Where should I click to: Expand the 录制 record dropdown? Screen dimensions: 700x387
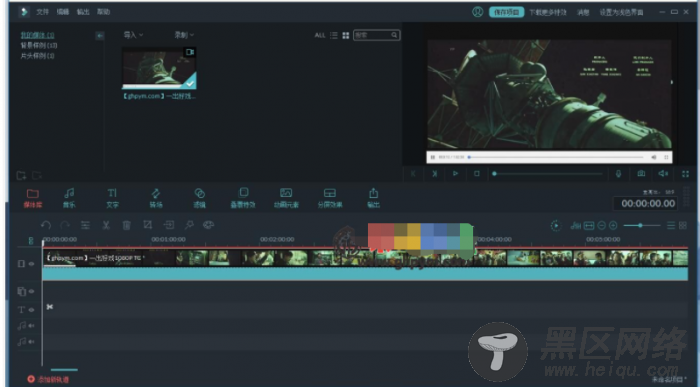[x=184, y=35]
